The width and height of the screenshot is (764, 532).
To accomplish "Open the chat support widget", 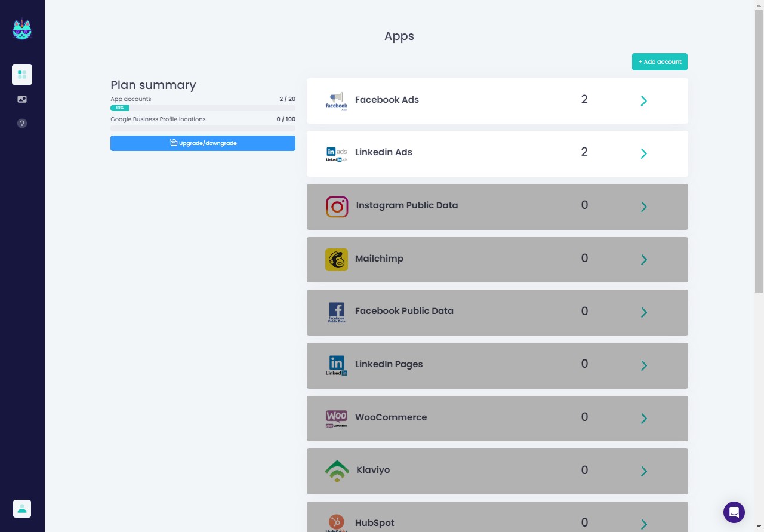I will click(x=734, y=512).
